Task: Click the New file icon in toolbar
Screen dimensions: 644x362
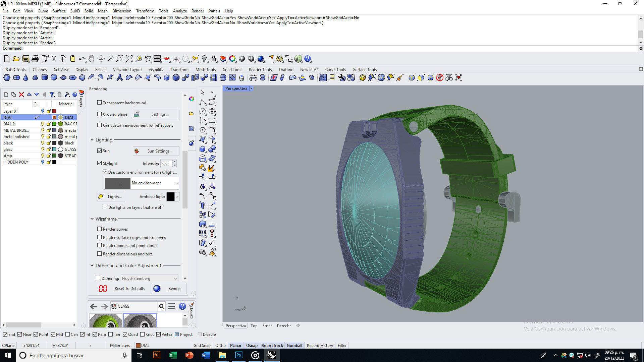Action: (7, 59)
